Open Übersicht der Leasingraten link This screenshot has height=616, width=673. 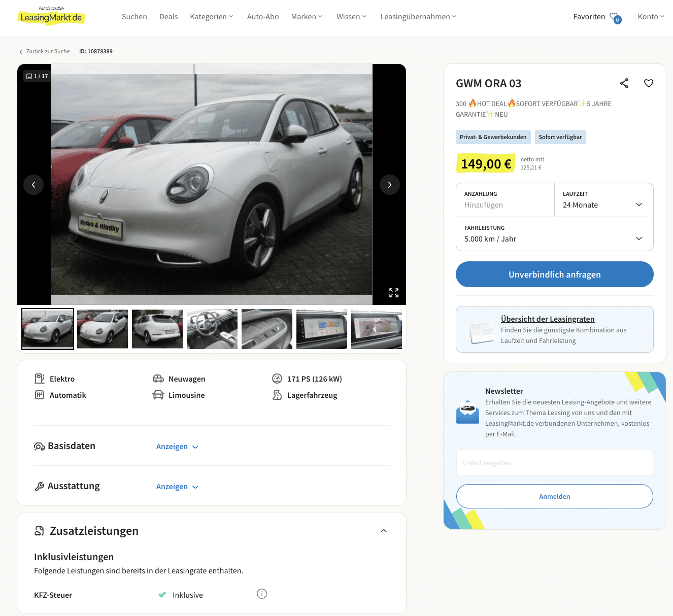point(548,319)
